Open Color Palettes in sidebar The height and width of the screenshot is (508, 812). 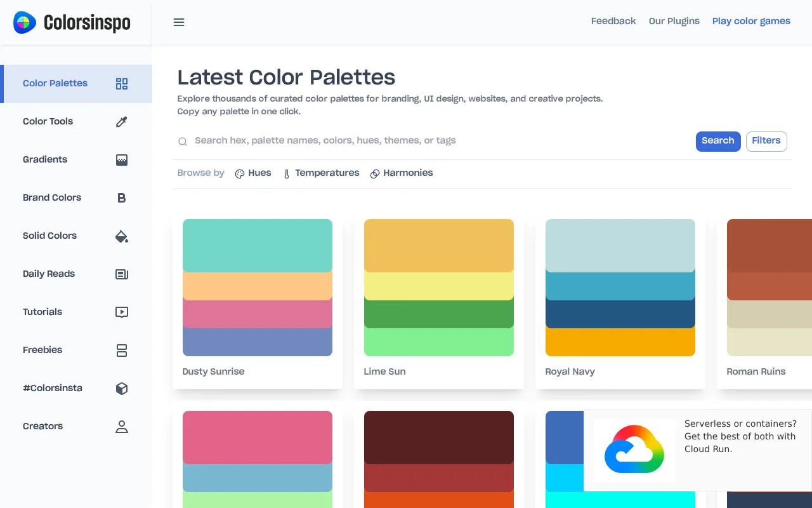click(76, 84)
